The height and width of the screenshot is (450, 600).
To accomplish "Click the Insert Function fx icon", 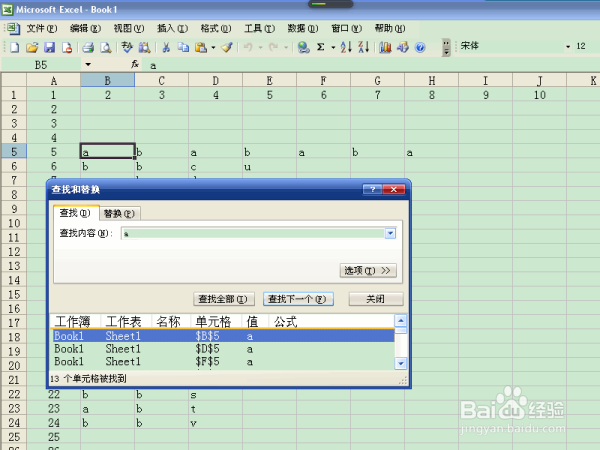I will click(x=135, y=64).
